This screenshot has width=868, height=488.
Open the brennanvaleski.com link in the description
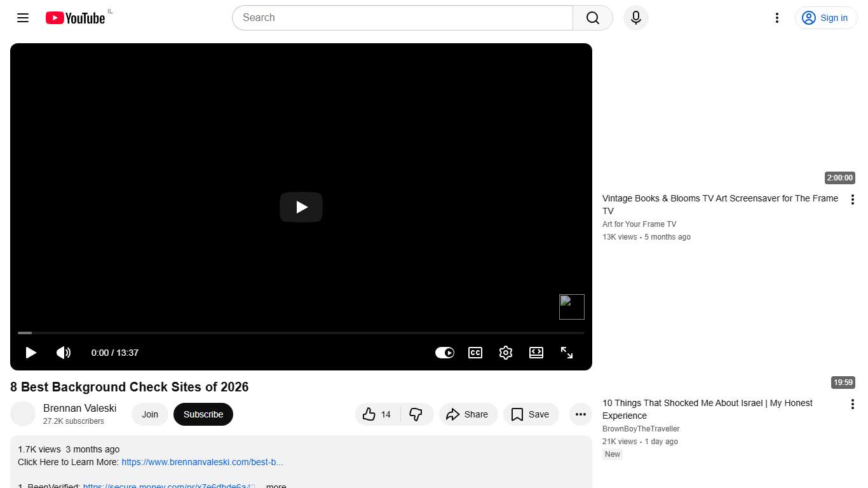click(202, 462)
